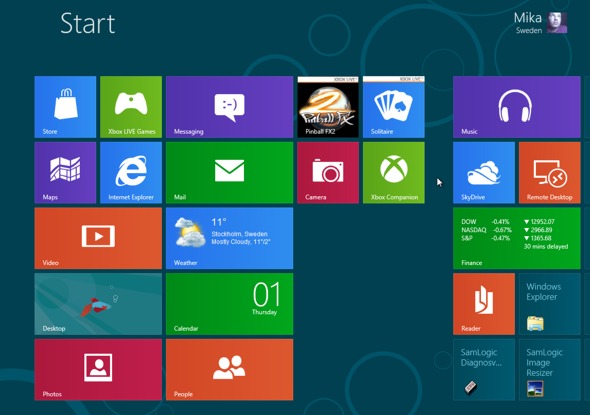
Task: Launch Internet Explorer tile
Action: pyautogui.click(x=131, y=173)
